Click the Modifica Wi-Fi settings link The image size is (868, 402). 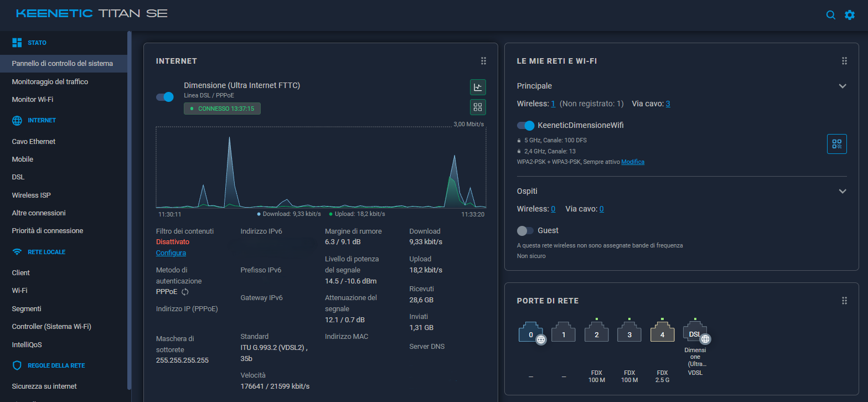coord(633,162)
